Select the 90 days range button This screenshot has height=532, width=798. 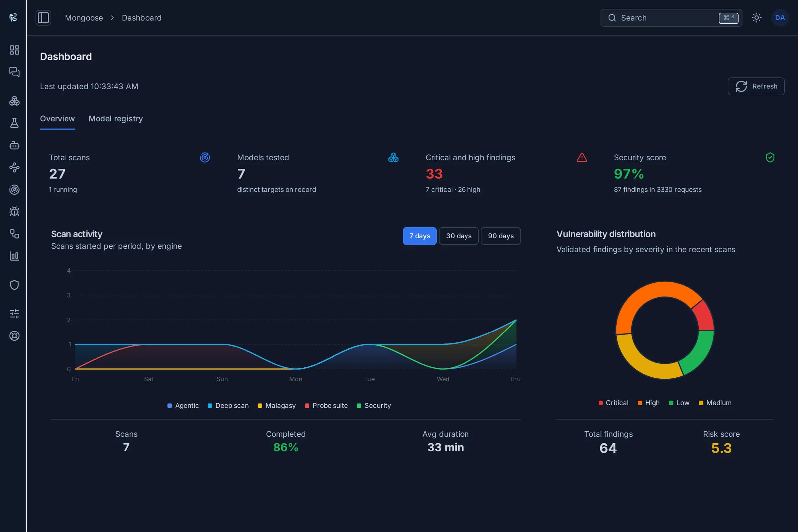tap(500, 236)
